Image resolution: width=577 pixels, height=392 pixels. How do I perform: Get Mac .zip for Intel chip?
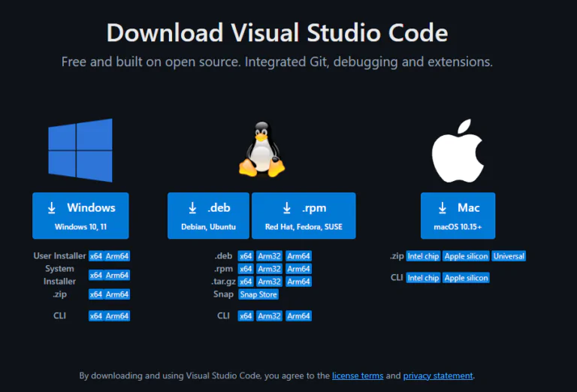click(423, 256)
